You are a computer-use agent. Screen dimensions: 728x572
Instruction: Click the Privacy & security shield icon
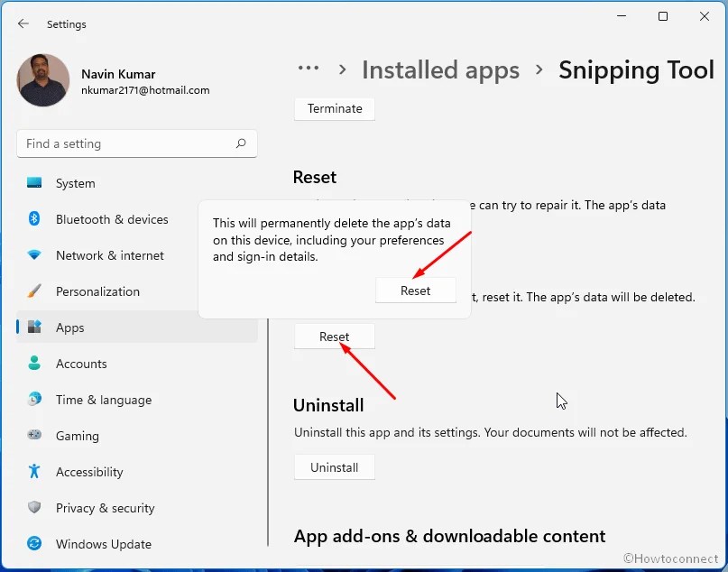(x=32, y=508)
